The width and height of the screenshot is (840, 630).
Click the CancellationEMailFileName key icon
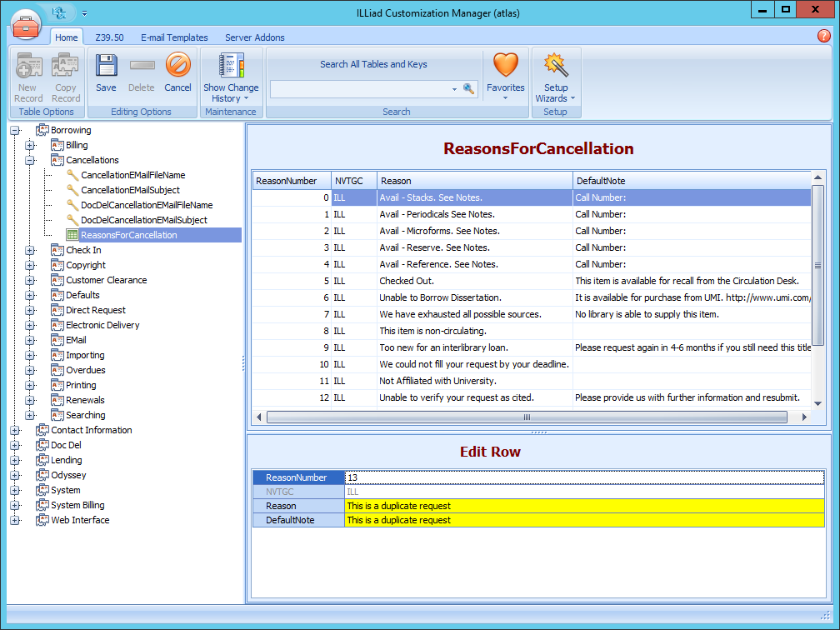[x=72, y=175]
